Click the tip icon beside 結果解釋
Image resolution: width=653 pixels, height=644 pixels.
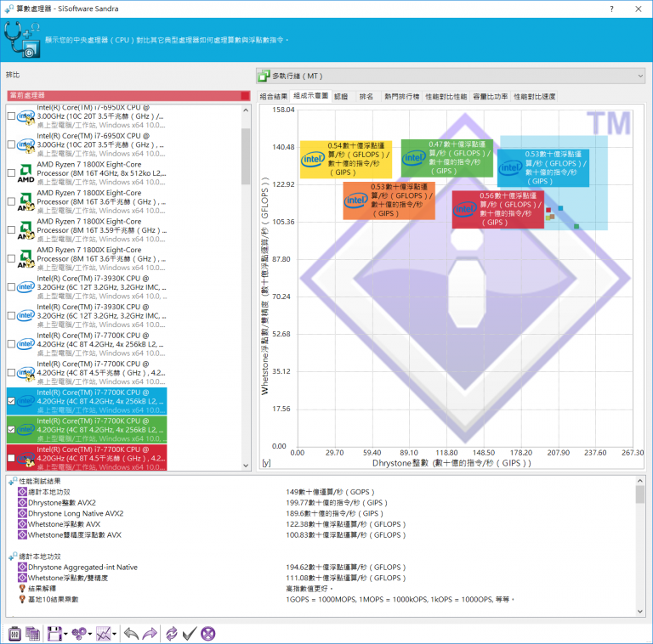(x=22, y=588)
